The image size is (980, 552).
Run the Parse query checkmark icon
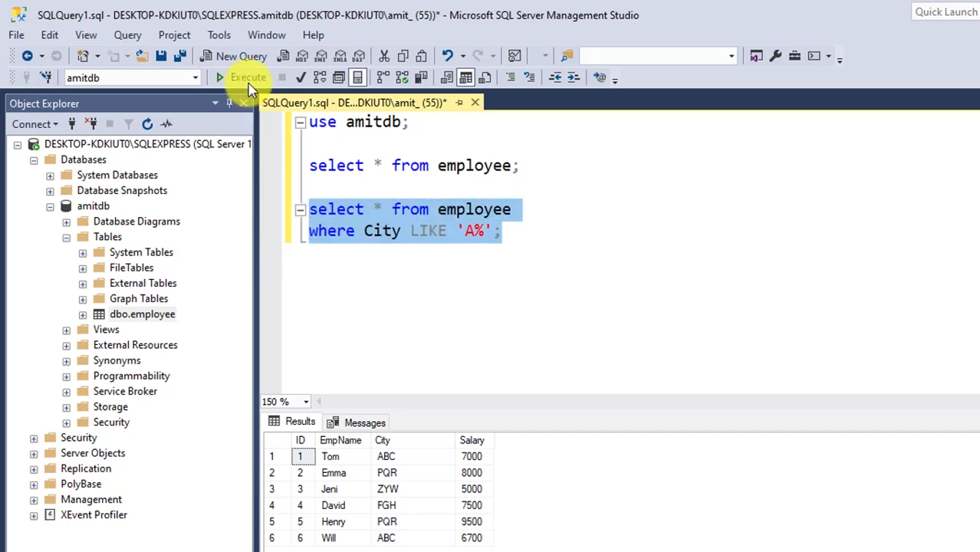301,77
